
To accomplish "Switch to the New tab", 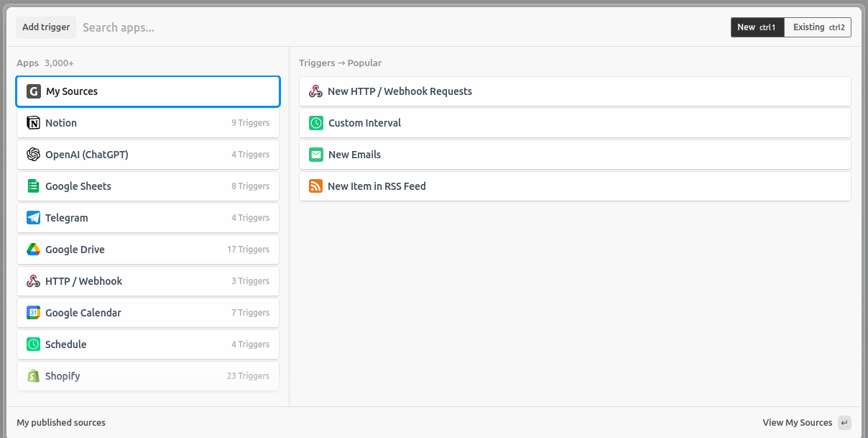I will click(x=757, y=27).
